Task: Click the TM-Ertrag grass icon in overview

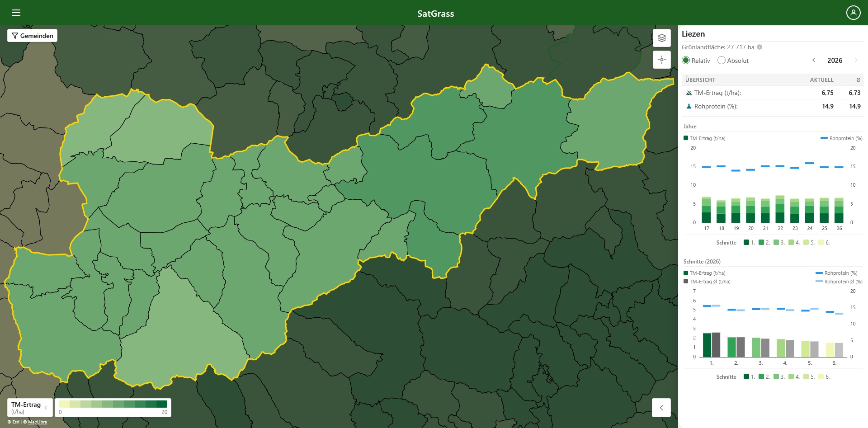Action: [689, 93]
